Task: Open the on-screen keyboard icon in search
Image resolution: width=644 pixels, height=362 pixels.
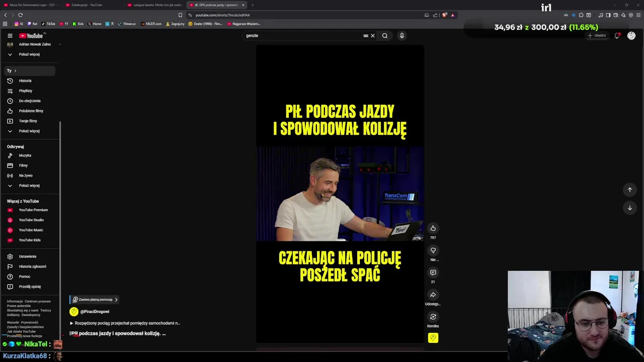Action: pyautogui.click(x=366, y=36)
